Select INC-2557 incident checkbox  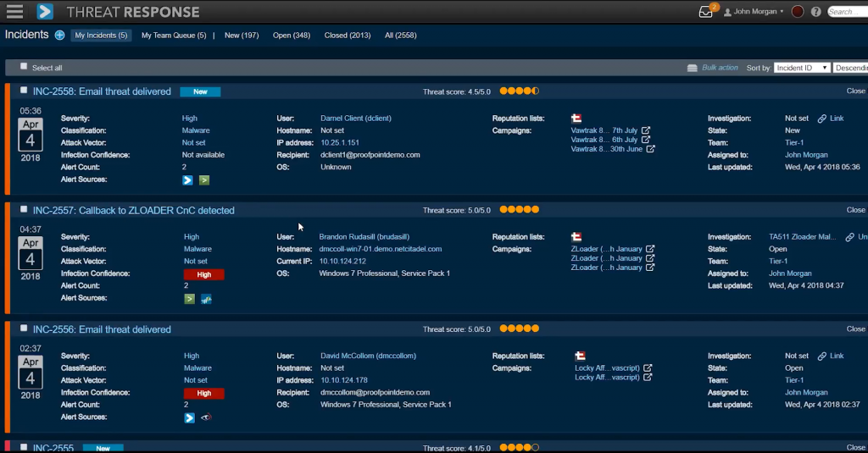(x=24, y=209)
